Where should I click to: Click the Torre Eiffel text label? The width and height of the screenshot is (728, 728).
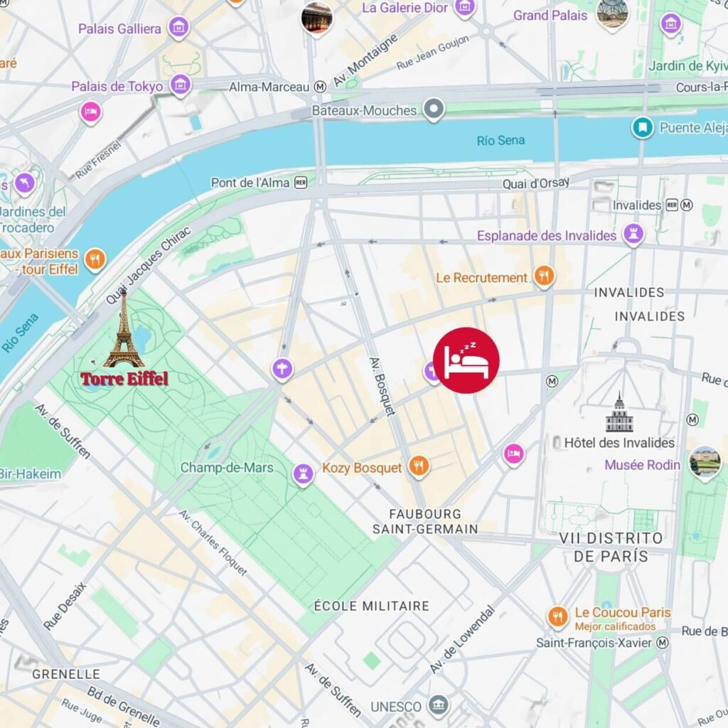coord(124,379)
